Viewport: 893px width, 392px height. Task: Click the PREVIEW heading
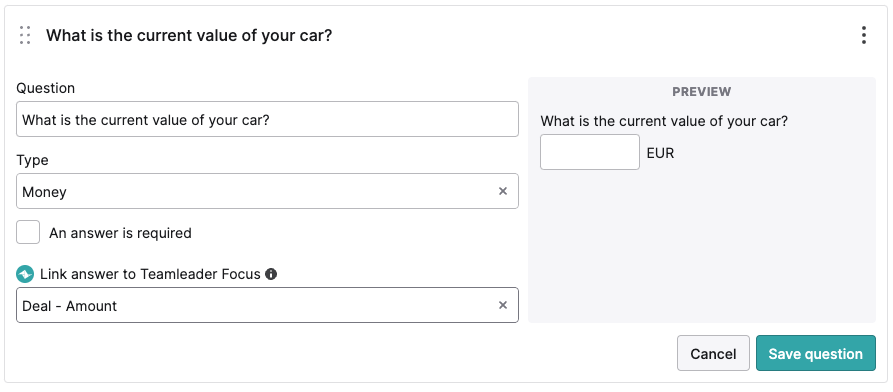click(702, 92)
